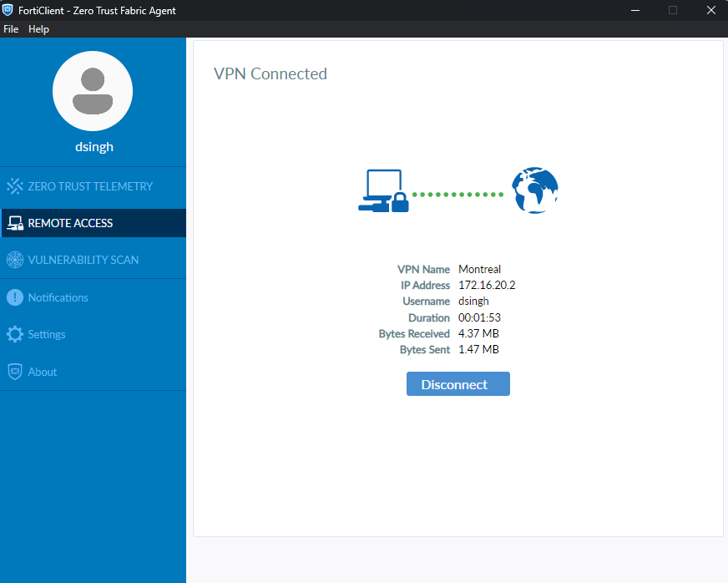The width and height of the screenshot is (728, 583).
Task: Click the Settings gear icon
Action: (15, 334)
